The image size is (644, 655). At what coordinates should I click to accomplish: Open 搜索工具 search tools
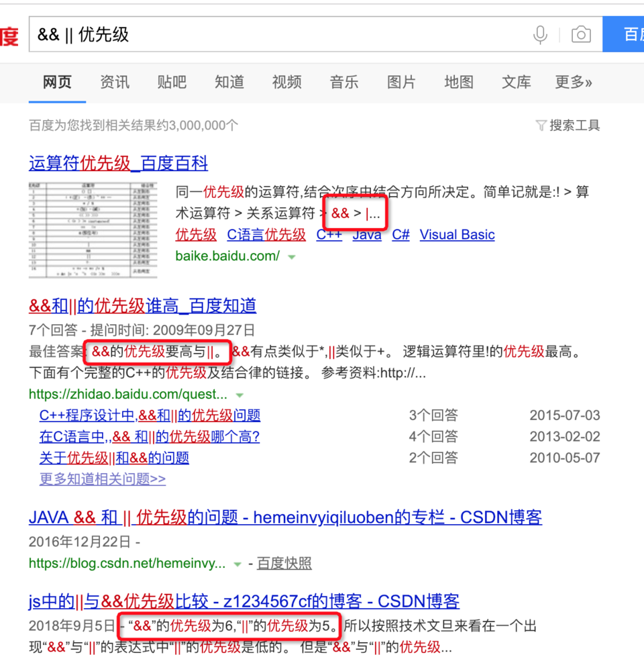pyautogui.click(x=575, y=125)
